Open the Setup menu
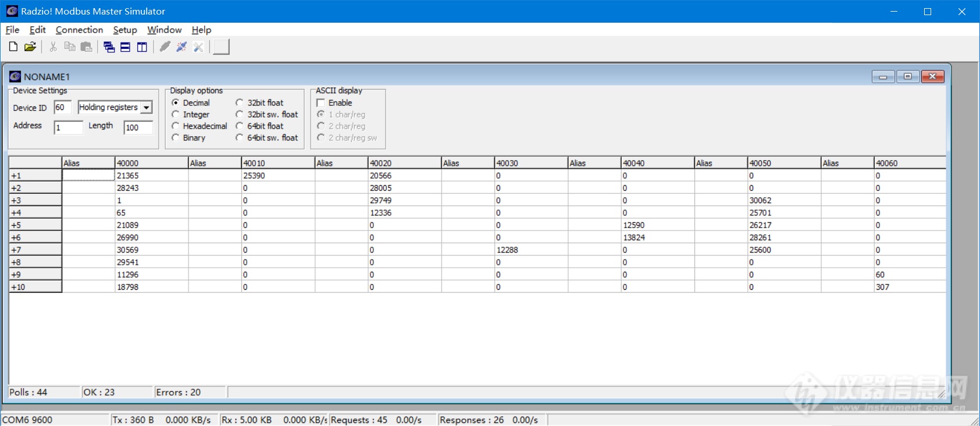980x426 pixels. click(125, 30)
